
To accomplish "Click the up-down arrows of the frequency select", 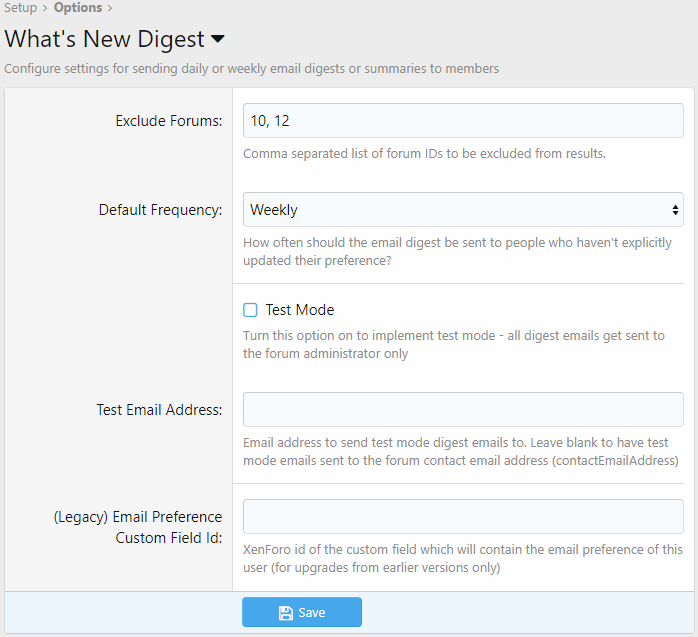I will pos(676,210).
